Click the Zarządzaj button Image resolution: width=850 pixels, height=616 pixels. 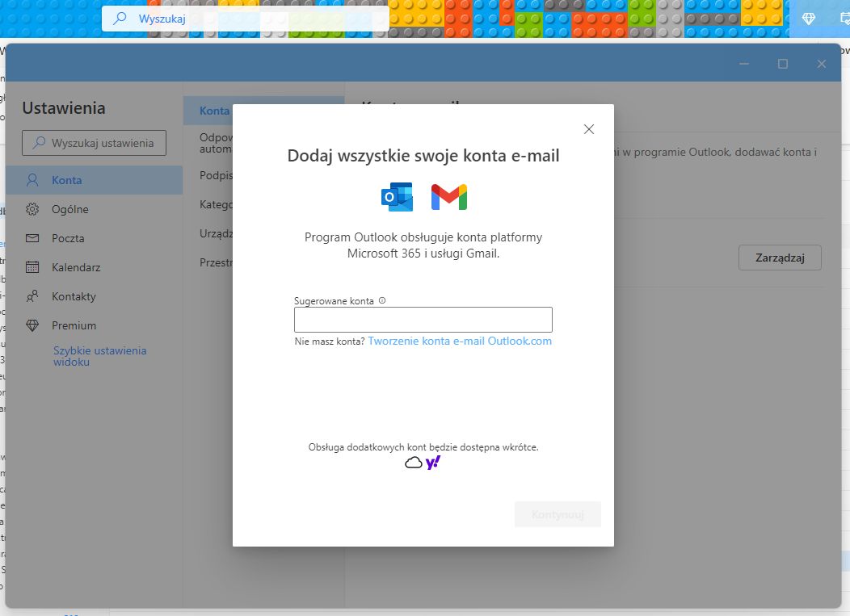[x=780, y=258]
